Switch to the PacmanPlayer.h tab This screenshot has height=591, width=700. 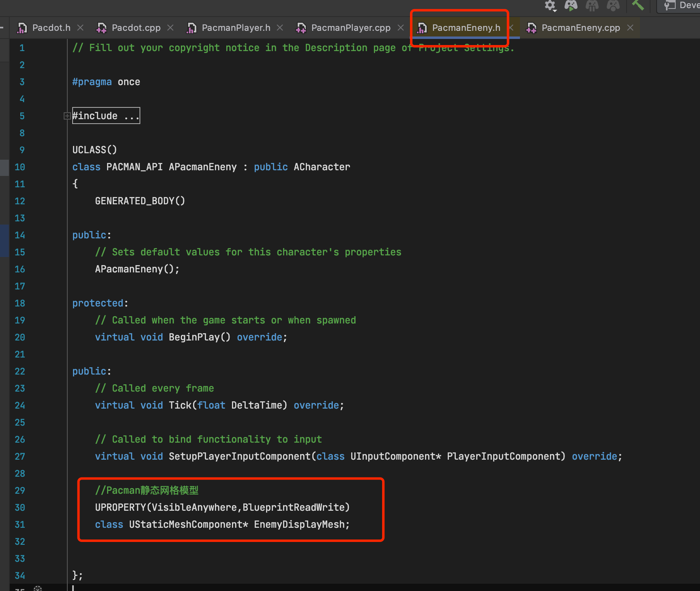235,28
